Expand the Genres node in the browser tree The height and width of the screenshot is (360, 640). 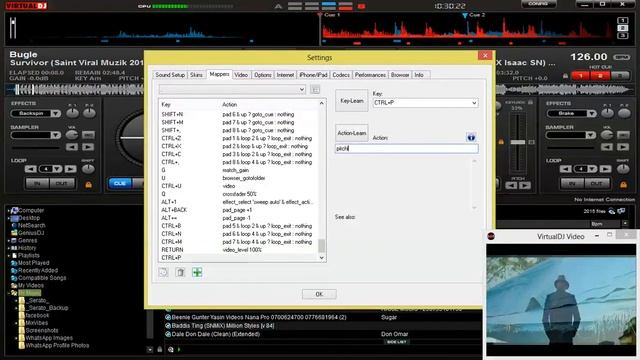tap(9, 240)
